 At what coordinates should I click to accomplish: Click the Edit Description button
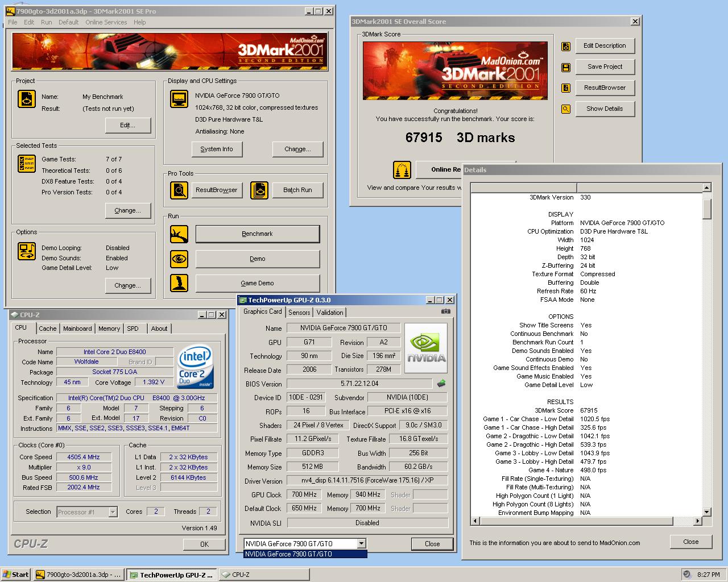tap(605, 45)
